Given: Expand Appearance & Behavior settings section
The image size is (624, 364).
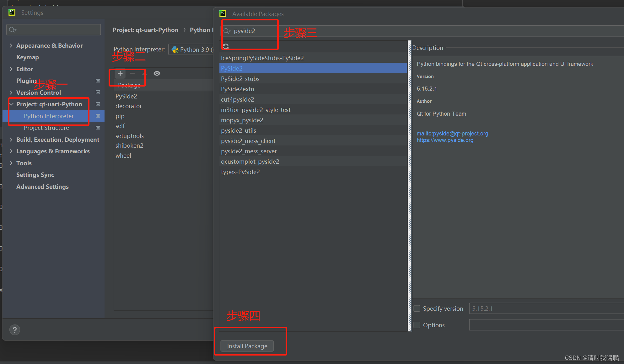Looking at the screenshot, I should coord(11,45).
